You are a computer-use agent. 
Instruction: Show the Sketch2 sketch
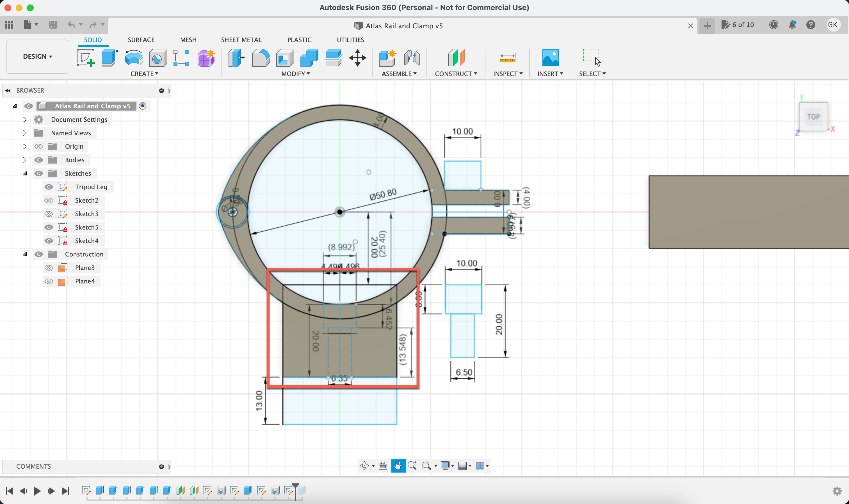pyautogui.click(x=49, y=200)
